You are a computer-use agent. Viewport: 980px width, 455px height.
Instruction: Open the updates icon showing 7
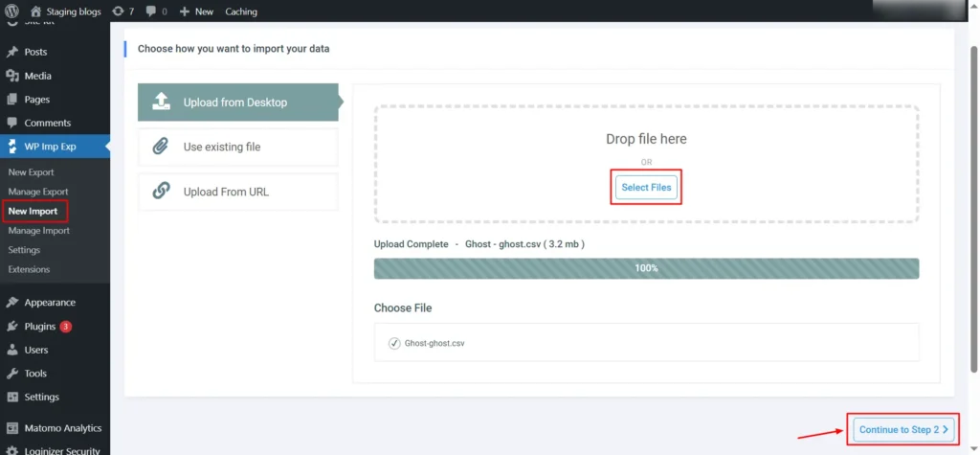118,11
